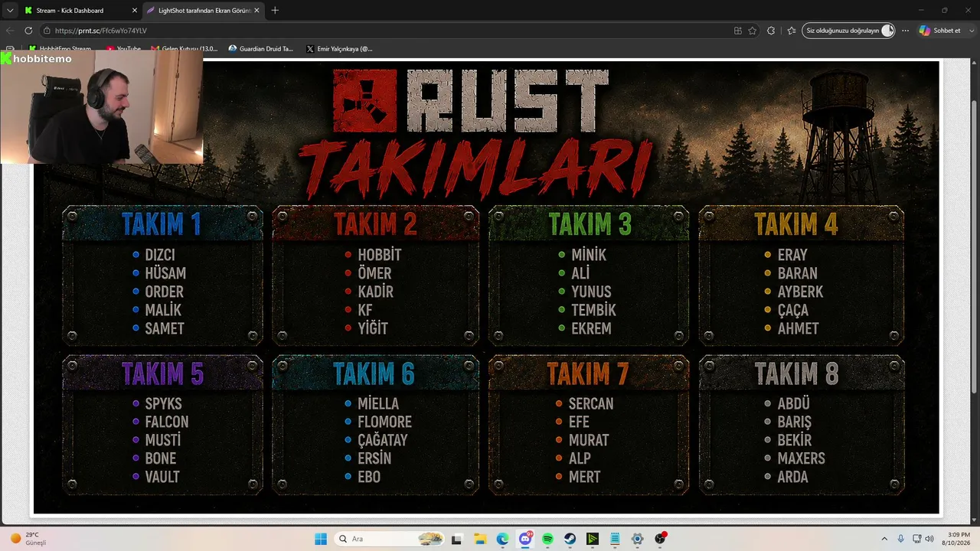This screenshot has width=980, height=551.
Task: Click the TAKIM 5 header text
Action: (162, 373)
